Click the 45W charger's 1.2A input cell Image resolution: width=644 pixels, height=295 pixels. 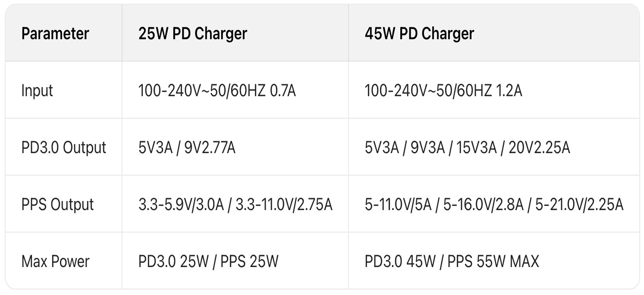443,91
